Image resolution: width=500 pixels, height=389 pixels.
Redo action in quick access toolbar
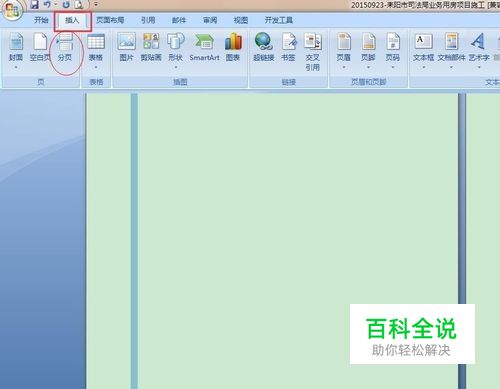(66, 4)
